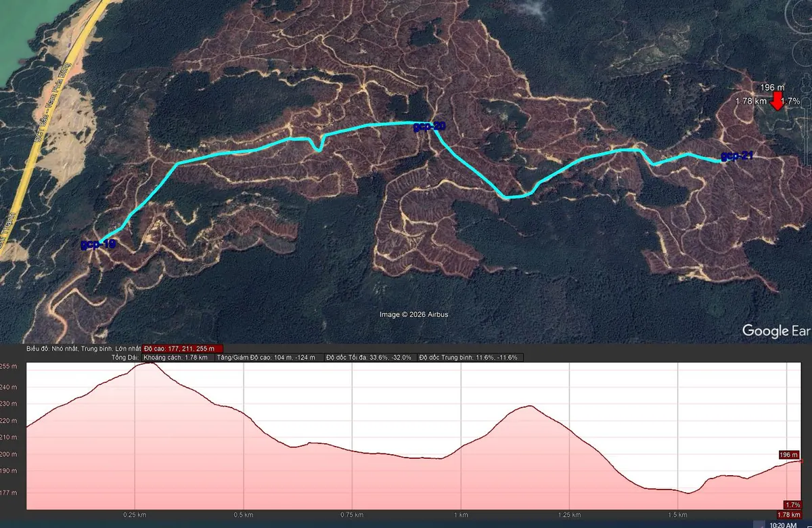Click the 'Khoảng cách: 1.78 km' value
Viewport: 812px width, 528px height.
(178, 357)
